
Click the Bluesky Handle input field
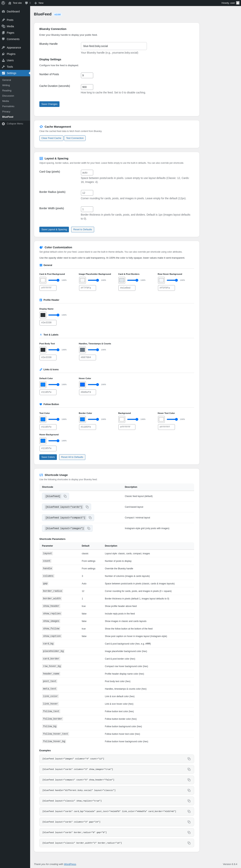(114, 46)
